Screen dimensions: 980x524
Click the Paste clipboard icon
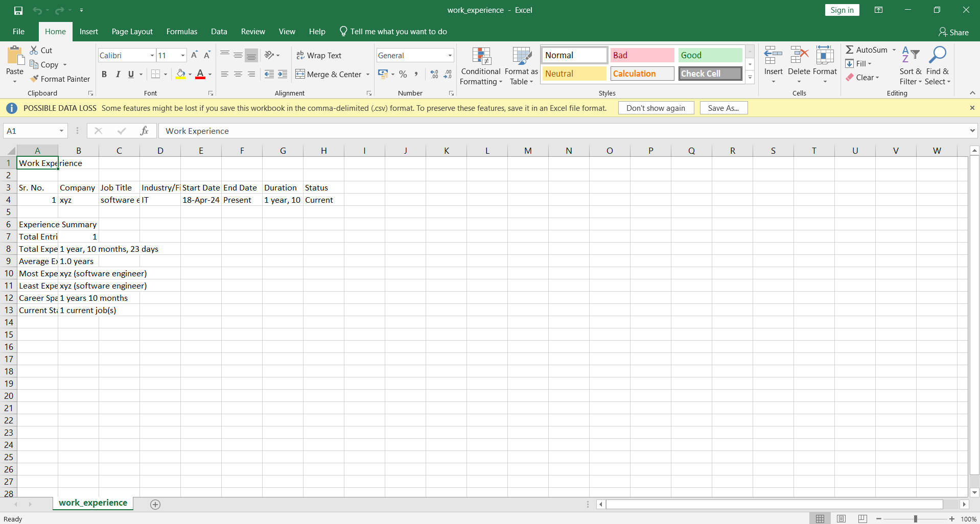click(x=15, y=56)
